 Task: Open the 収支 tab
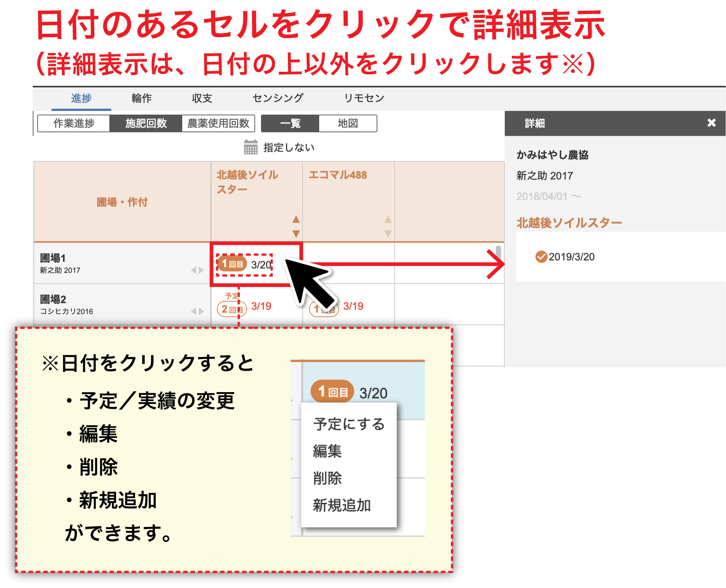point(202,98)
